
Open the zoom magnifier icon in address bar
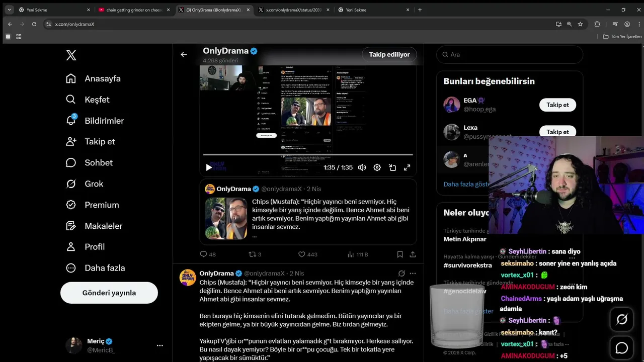pyautogui.click(x=570, y=24)
